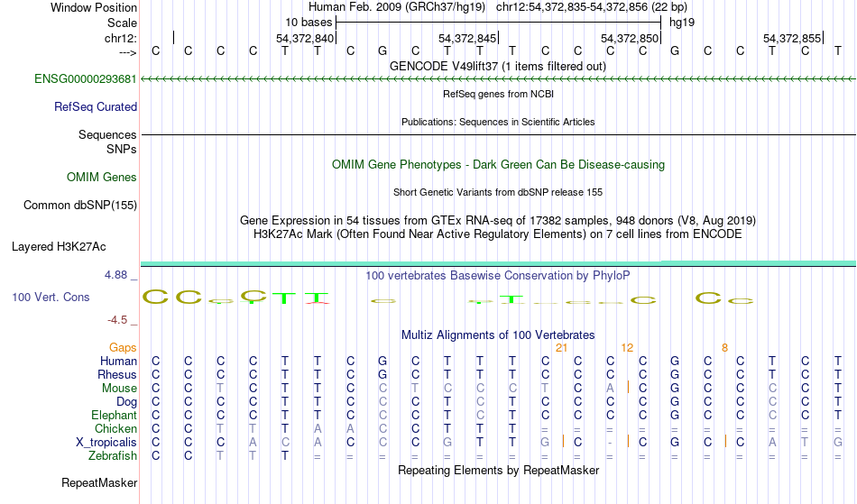Viewport: 857px width, 504px height.
Task: Click the A base in the Mouse row
Action: [x=610, y=389]
